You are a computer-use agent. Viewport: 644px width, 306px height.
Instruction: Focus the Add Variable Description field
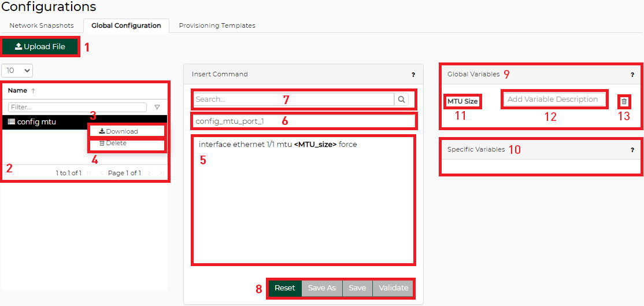tap(553, 99)
